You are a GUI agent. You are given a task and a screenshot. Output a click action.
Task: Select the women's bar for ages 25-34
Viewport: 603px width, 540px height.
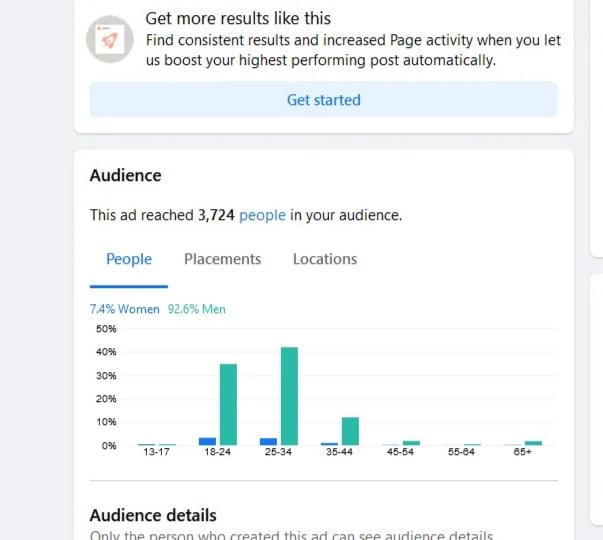(268, 441)
